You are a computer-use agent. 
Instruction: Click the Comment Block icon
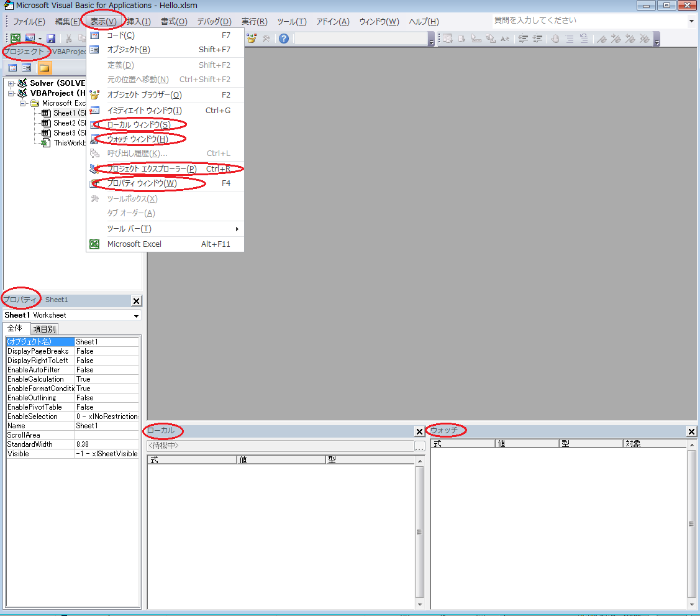click(x=569, y=39)
